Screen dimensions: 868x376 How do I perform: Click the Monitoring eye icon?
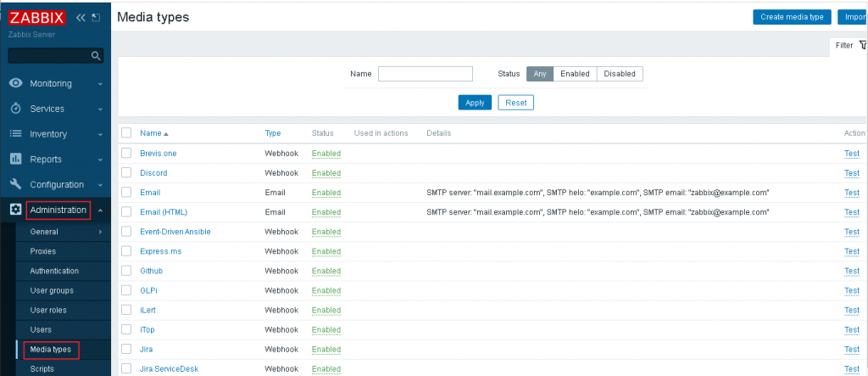tap(16, 83)
